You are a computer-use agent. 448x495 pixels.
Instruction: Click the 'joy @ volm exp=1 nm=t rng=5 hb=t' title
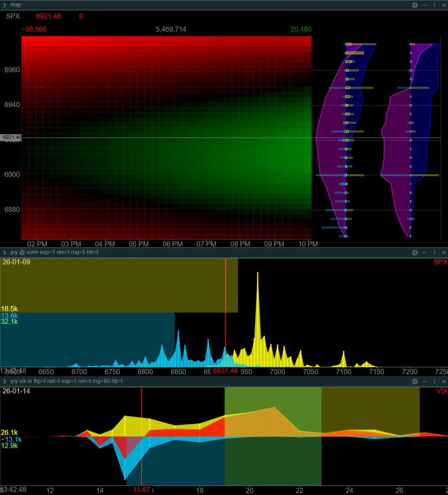(54, 252)
